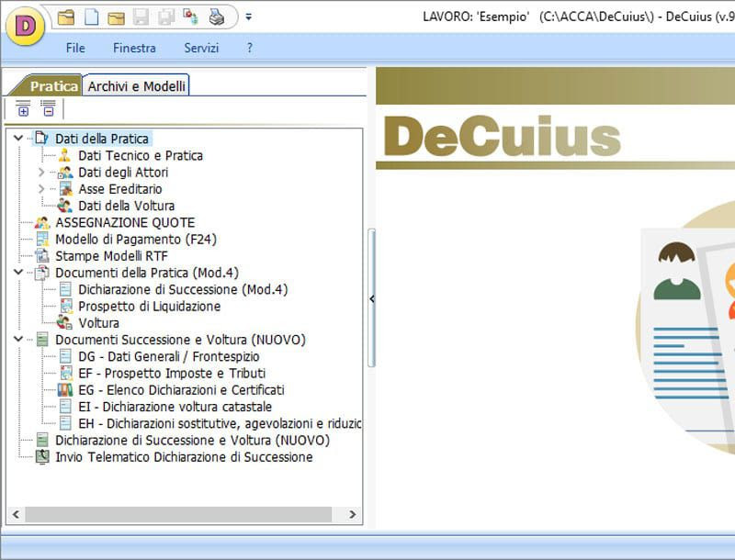This screenshot has width=735, height=560.
Task: Click the Dati Tecnico e Pratica person icon
Action: 64,155
